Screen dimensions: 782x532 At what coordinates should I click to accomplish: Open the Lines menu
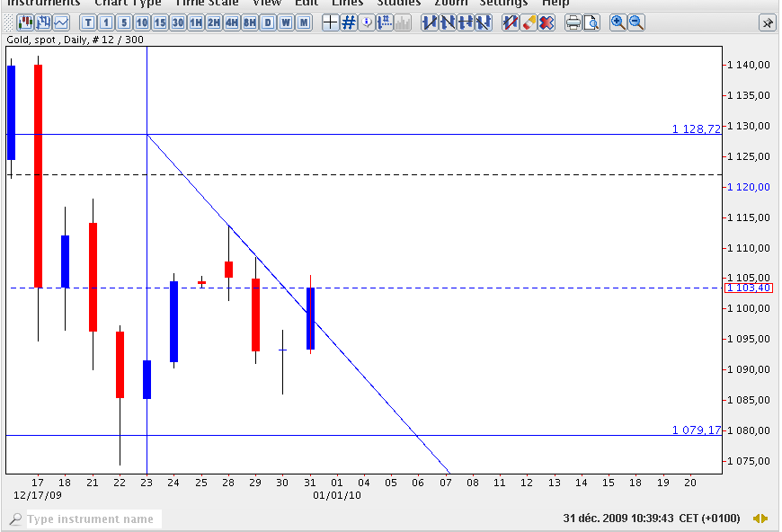click(x=348, y=3)
